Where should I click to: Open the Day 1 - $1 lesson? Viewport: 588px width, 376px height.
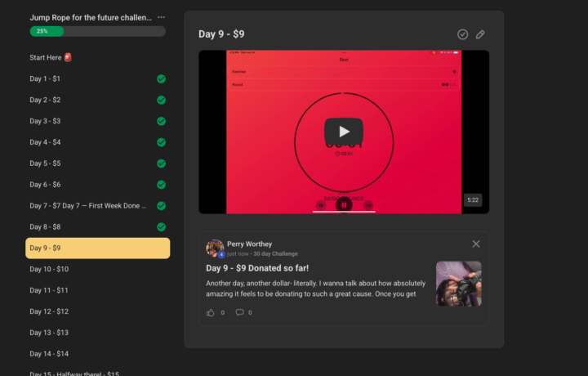97,78
